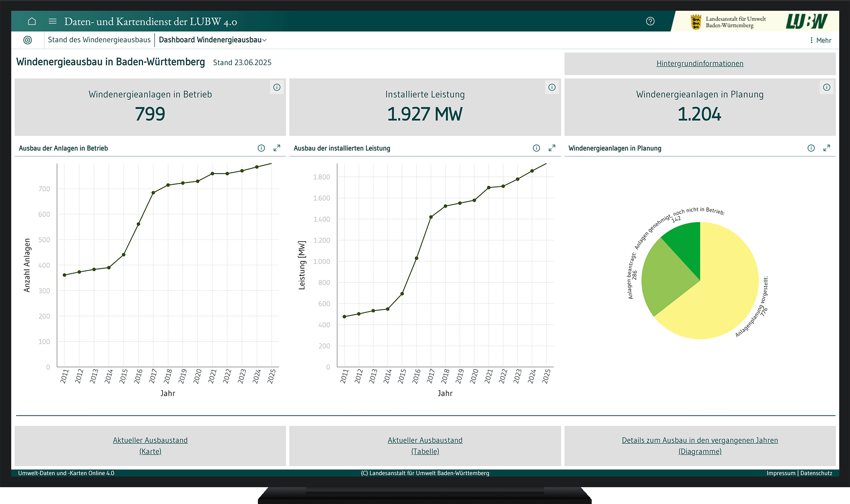Expand the Ausbau der Anlagen chart

click(x=277, y=148)
